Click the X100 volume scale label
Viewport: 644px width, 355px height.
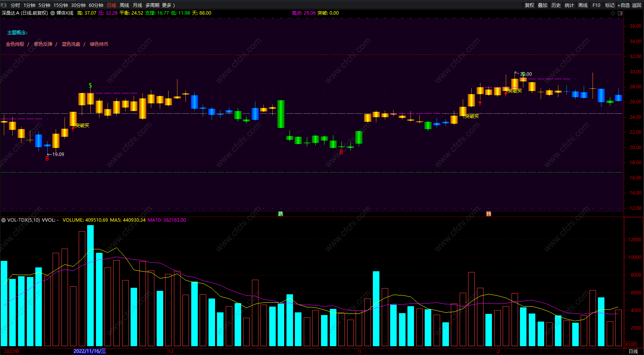[631, 345]
